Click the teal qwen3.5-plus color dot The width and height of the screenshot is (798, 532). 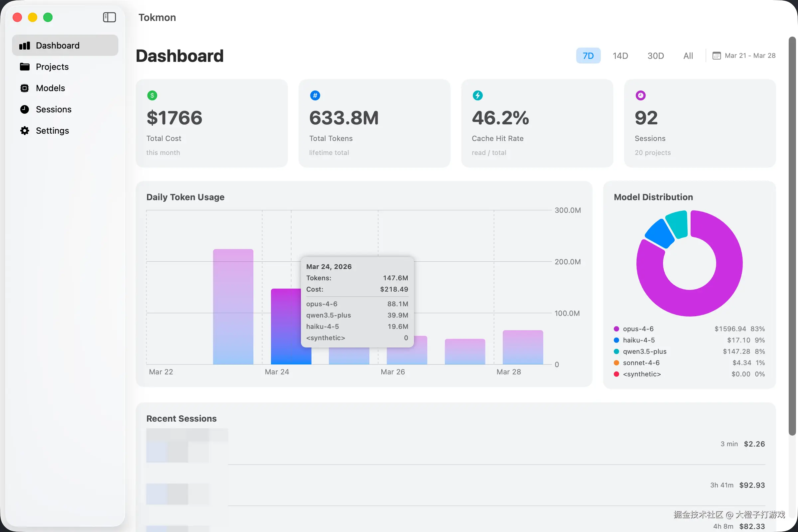pyautogui.click(x=616, y=351)
